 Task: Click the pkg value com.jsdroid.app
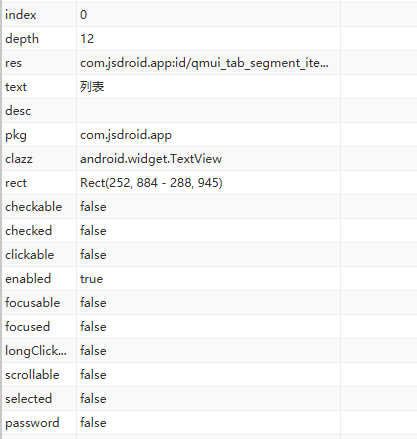[x=126, y=135]
